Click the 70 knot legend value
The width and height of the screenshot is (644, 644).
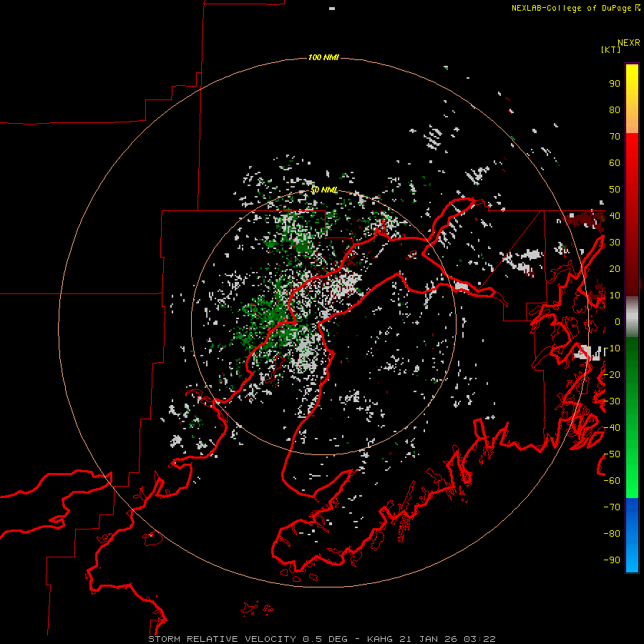click(615, 137)
